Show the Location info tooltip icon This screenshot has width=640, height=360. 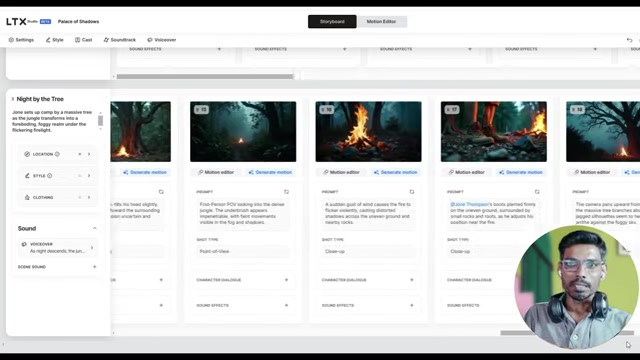click(57, 154)
